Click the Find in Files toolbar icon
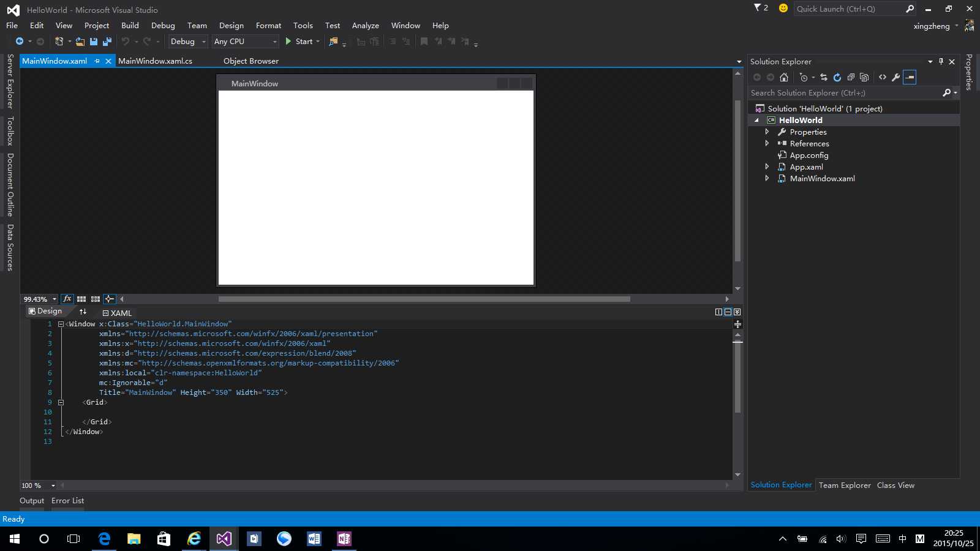 tap(333, 41)
